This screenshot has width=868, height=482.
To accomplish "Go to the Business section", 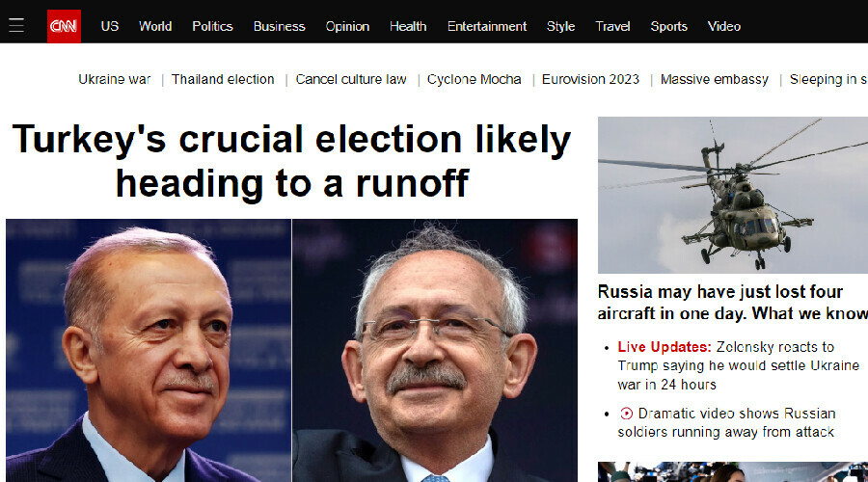I will (x=279, y=26).
